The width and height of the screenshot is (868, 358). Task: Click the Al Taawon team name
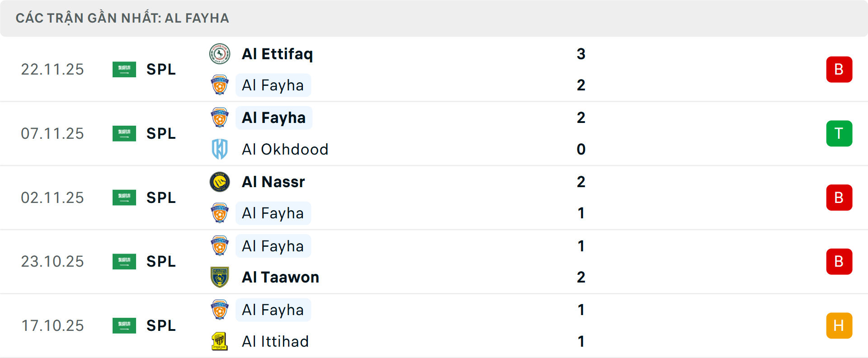point(280,277)
